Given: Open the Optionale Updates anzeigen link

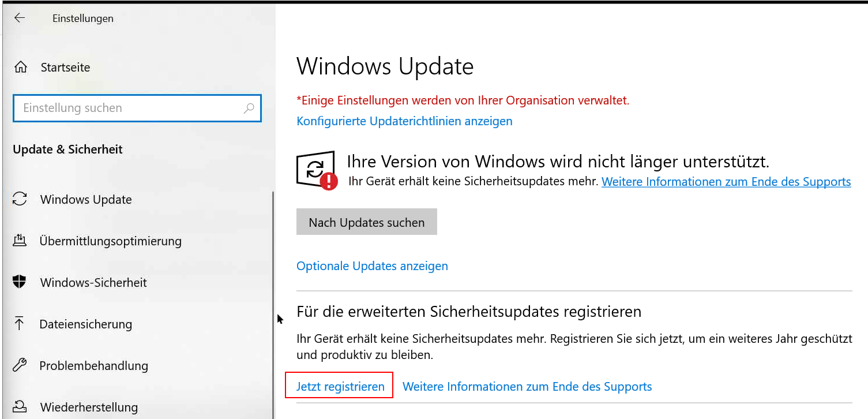Looking at the screenshot, I should pos(372,266).
